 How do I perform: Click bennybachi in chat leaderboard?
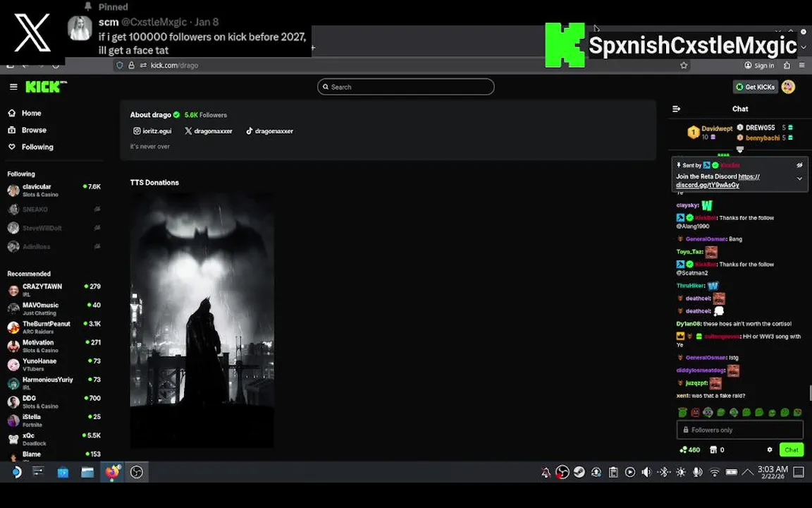[x=763, y=138]
